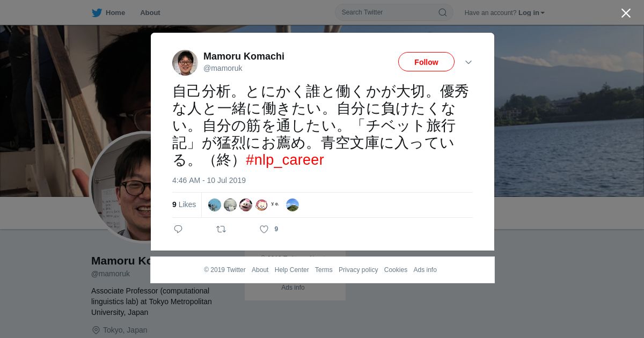
Task: Follow Mamoru Komachi
Action: 426,62
